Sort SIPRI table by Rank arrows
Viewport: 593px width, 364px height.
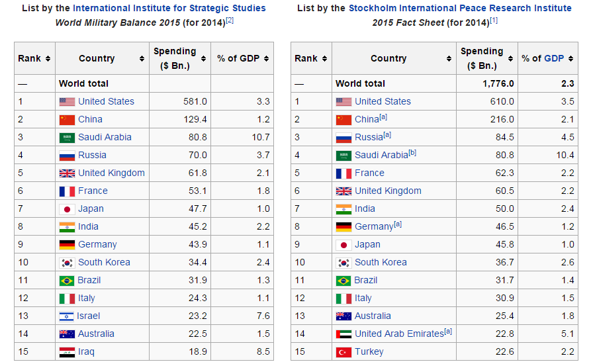324,59
